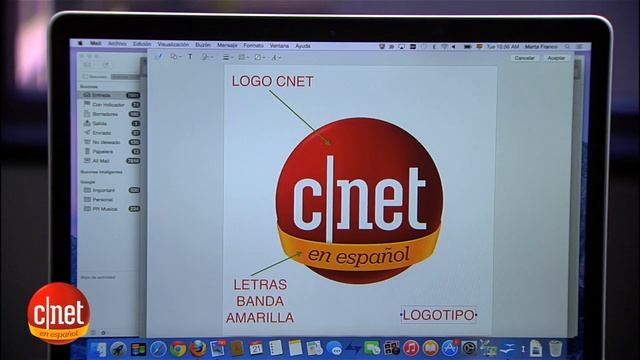Open Photo Booth icon in Dock

392,349
